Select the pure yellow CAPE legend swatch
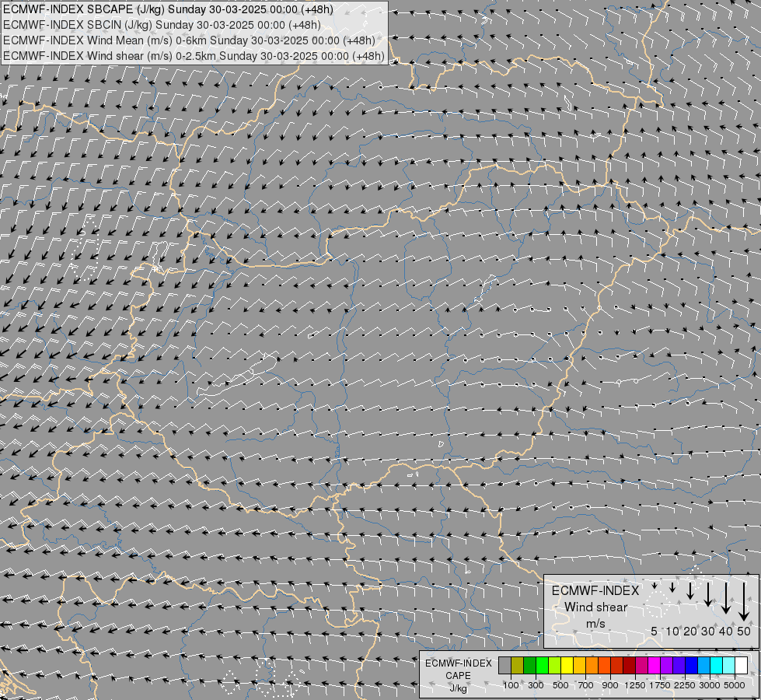The image size is (761, 700). pos(567,665)
